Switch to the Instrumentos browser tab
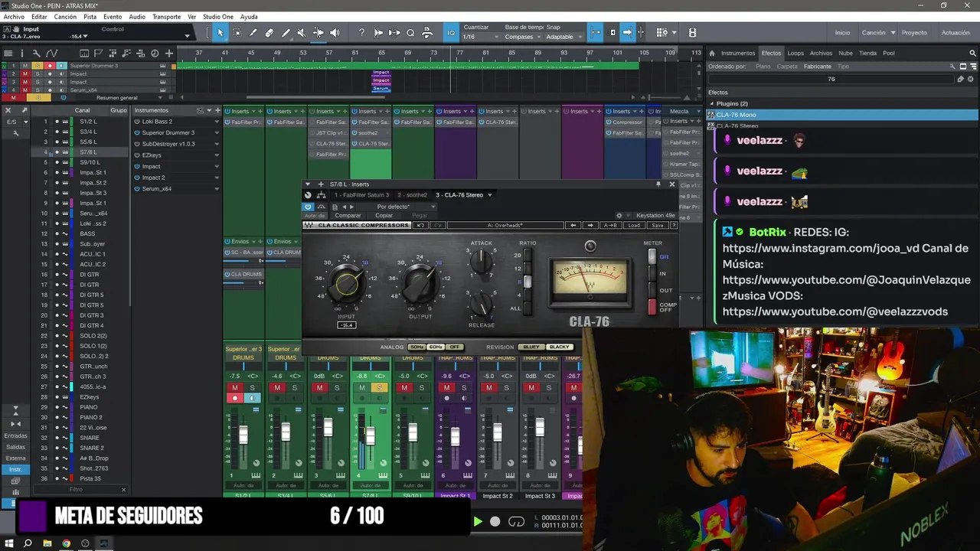Viewport: 980px width, 551px height. click(x=737, y=54)
